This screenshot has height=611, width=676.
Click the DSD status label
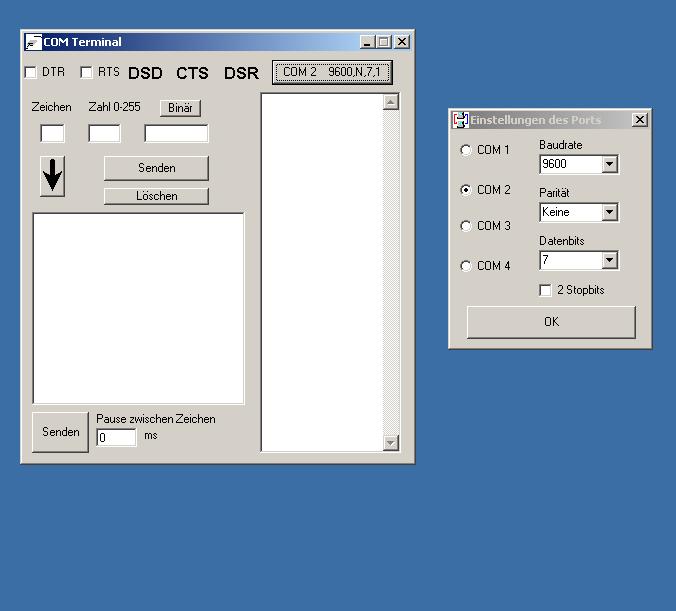point(145,73)
